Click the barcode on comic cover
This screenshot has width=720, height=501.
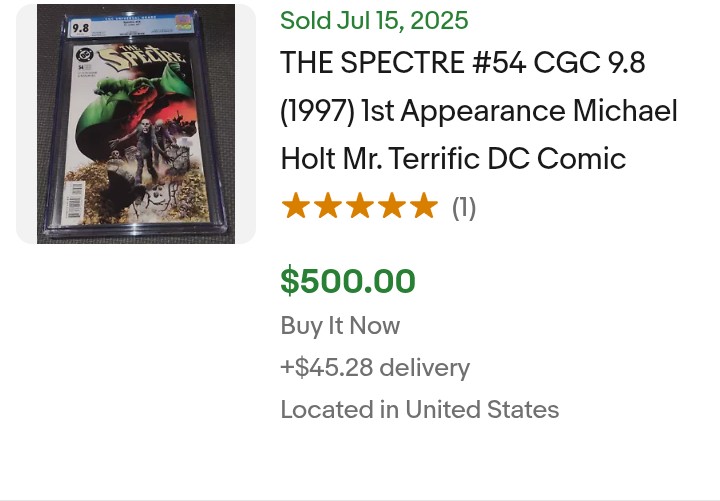[x=75, y=200]
